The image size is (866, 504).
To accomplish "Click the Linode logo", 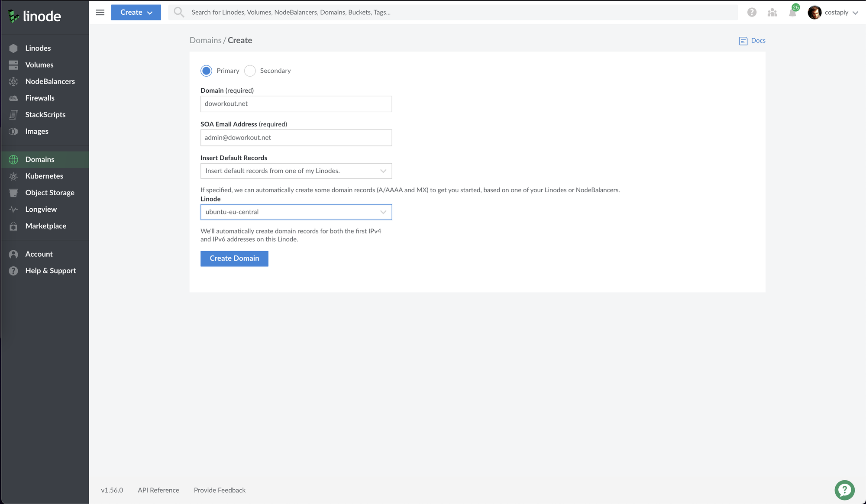I will [x=35, y=16].
